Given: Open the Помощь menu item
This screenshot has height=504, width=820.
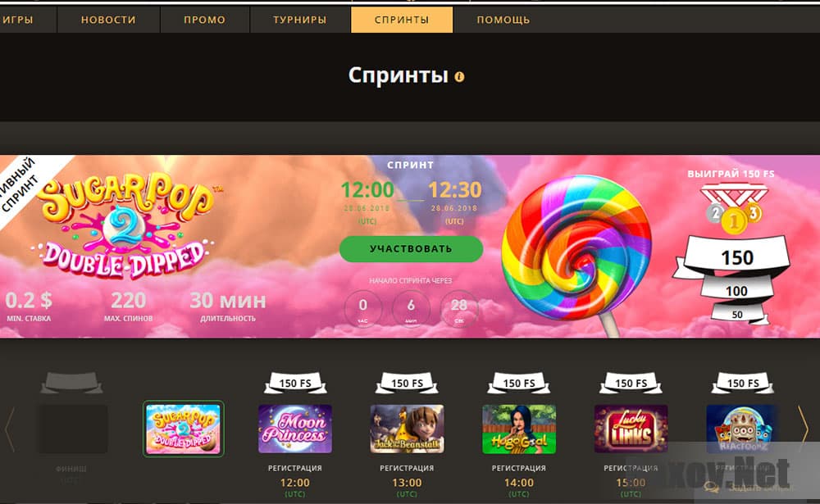Looking at the screenshot, I should 503,20.
